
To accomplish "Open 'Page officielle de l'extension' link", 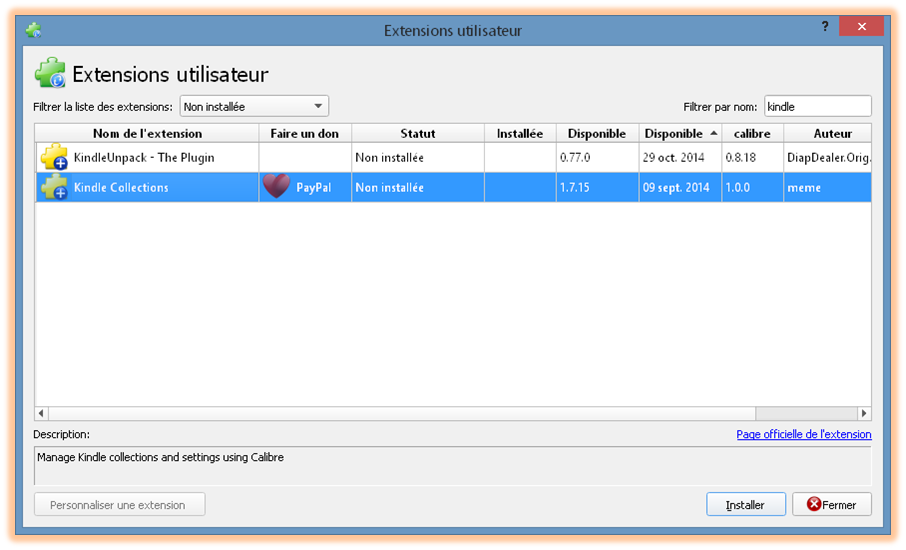I will coord(804,434).
